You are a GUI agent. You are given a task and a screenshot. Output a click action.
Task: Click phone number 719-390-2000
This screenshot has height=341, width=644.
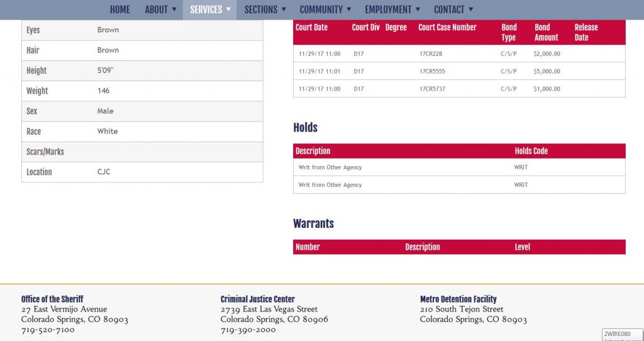248,330
